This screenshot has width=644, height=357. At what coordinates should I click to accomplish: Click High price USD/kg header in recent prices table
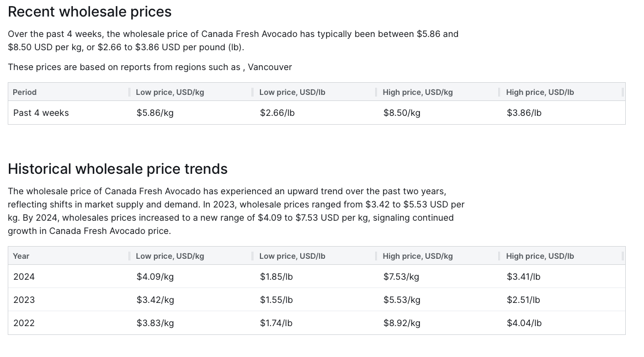click(418, 92)
